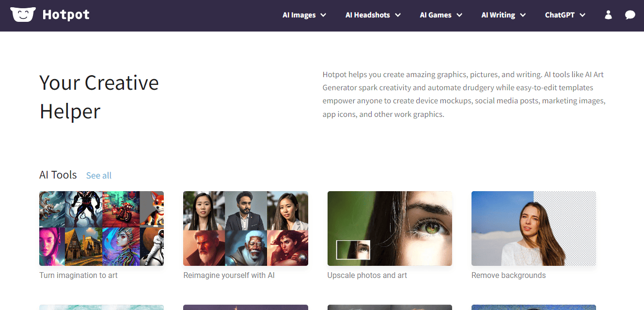The width and height of the screenshot is (644, 310).
Task: Open the Turn imagination to art tool
Action: [x=101, y=228]
